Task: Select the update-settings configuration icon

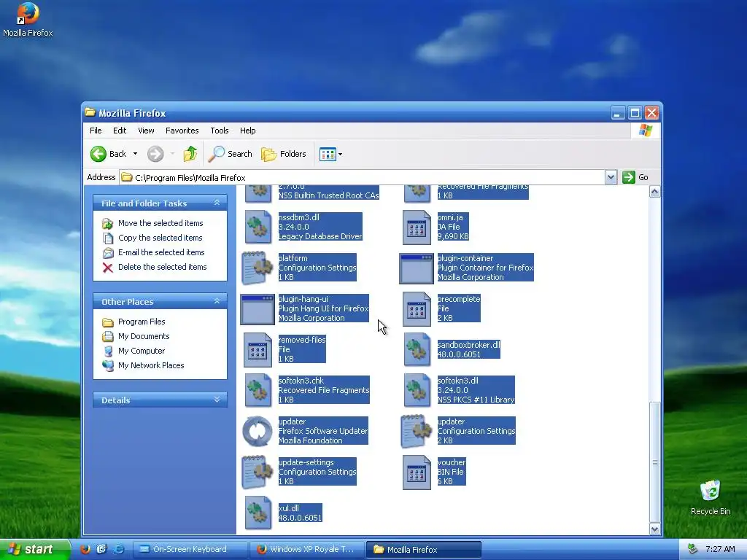Action: (258, 472)
